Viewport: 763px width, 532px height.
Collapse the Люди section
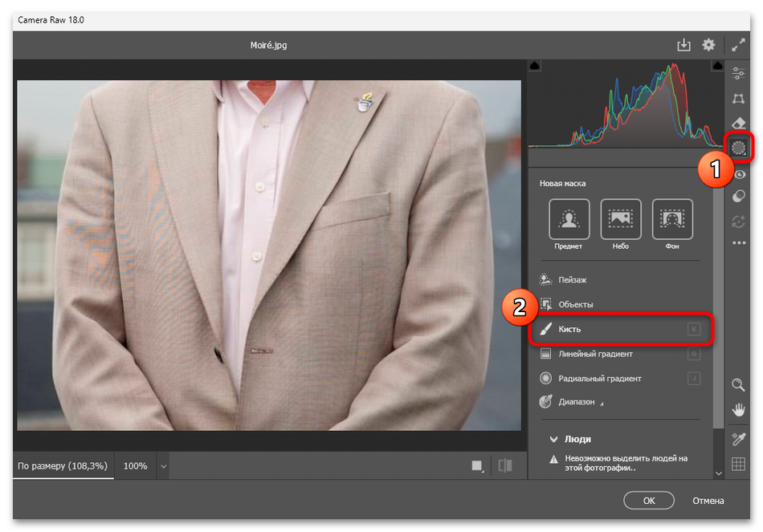click(553, 439)
